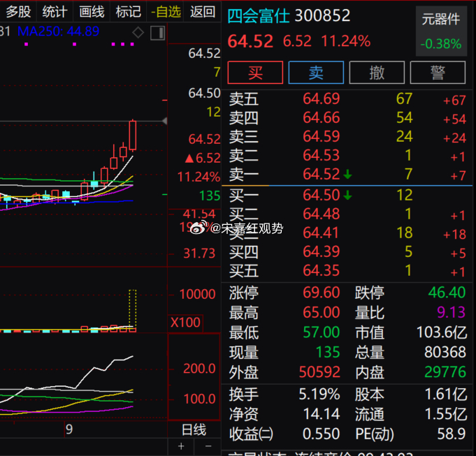Click the MA250: 44.89 indicator label

58,31
